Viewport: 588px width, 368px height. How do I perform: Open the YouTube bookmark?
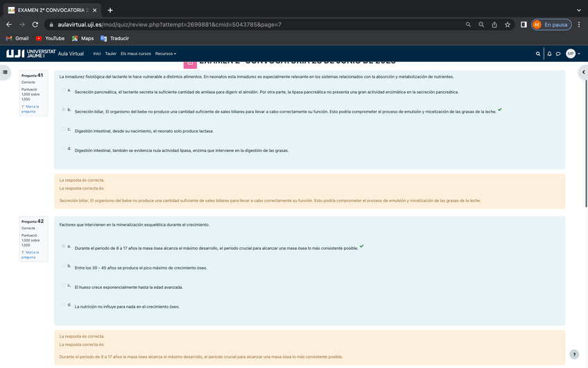point(50,38)
